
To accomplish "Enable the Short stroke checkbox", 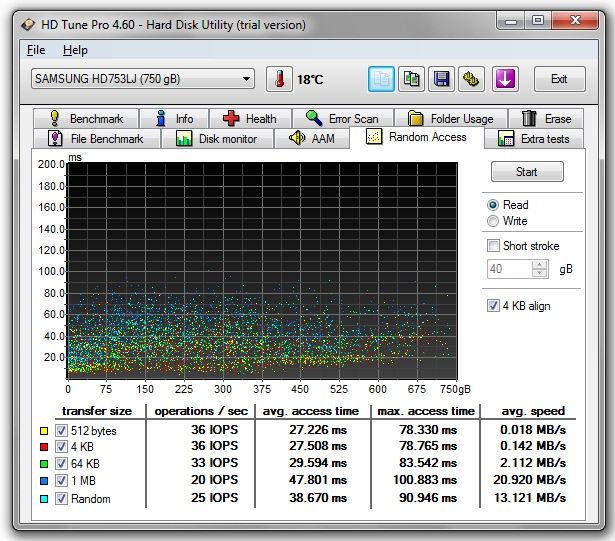I will point(493,246).
